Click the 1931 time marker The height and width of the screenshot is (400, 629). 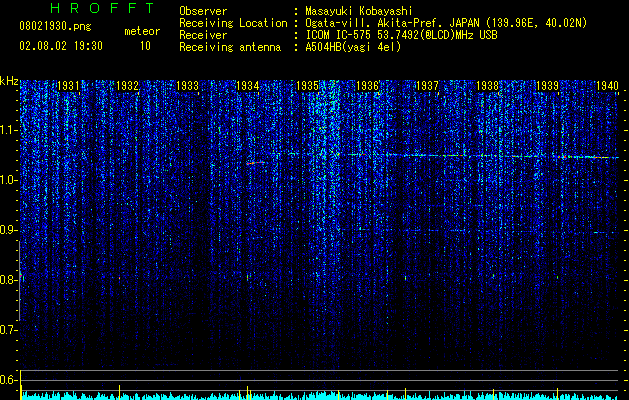[x=68, y=85]
